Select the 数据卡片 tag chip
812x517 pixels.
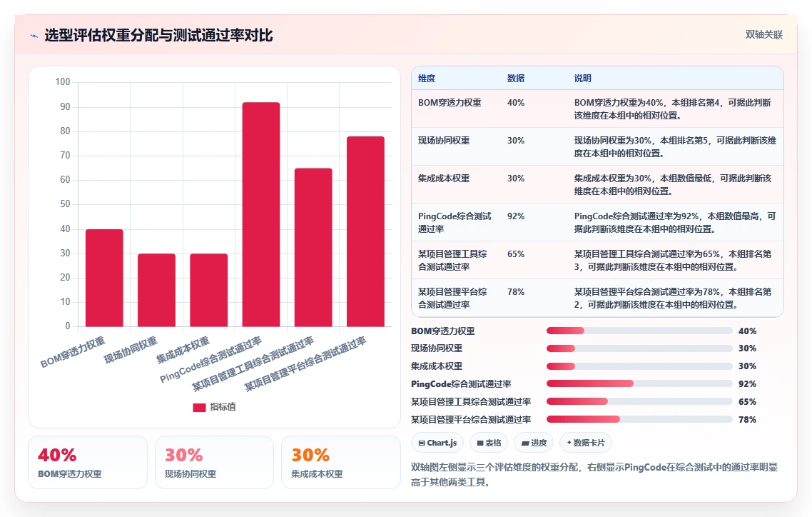(x=586, y=443)
